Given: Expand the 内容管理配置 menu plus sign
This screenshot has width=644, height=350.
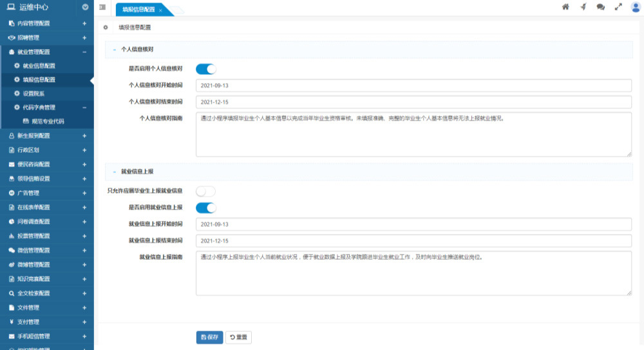Looking at the screenshot, I should [84, 23].
